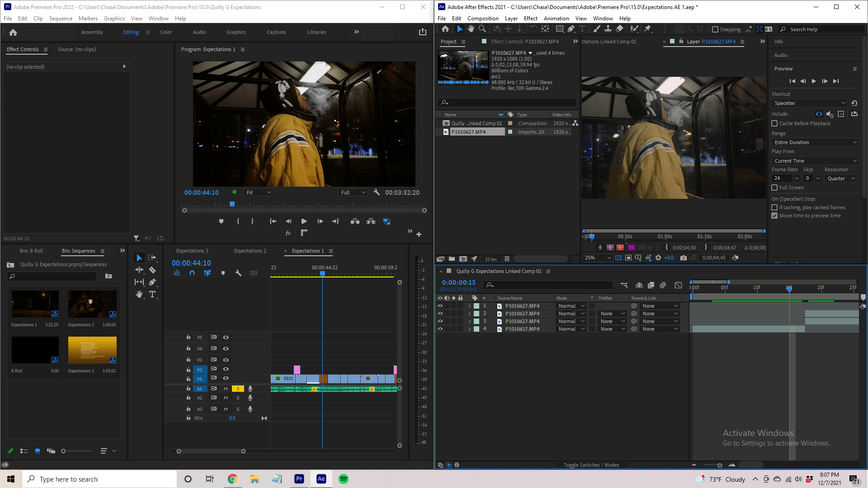This screenshot has width=868, height=488.
Task: Click Toggle Switches / Modes at the bottom
Action: click(591, 465)
